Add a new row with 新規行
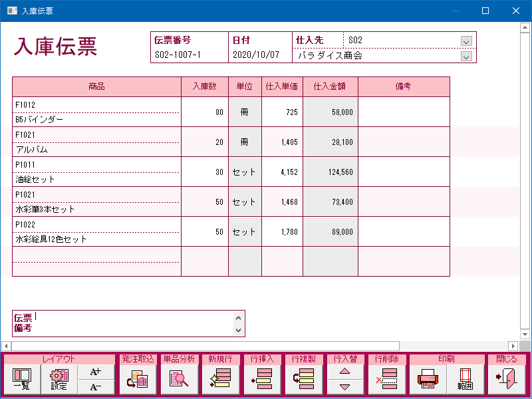 [220, 380]
